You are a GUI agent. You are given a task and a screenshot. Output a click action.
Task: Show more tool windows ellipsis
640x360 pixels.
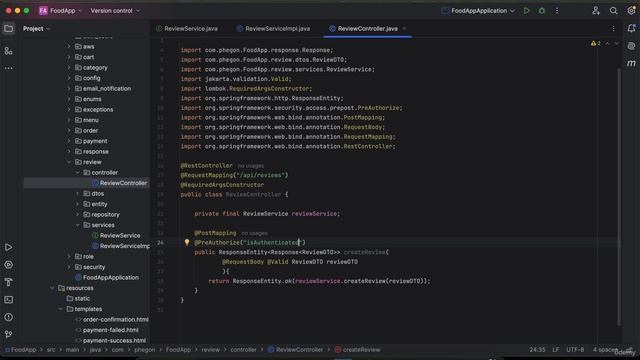(x=9, y=68)
